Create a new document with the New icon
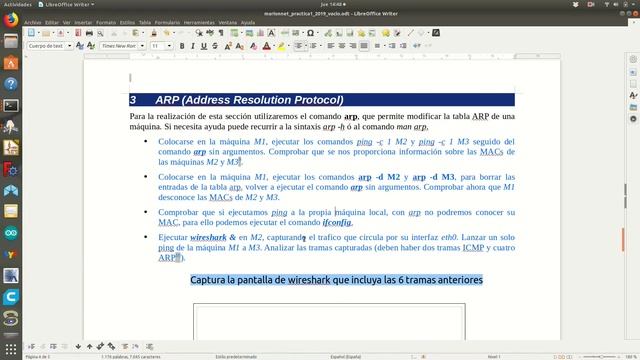 point(31,33)
